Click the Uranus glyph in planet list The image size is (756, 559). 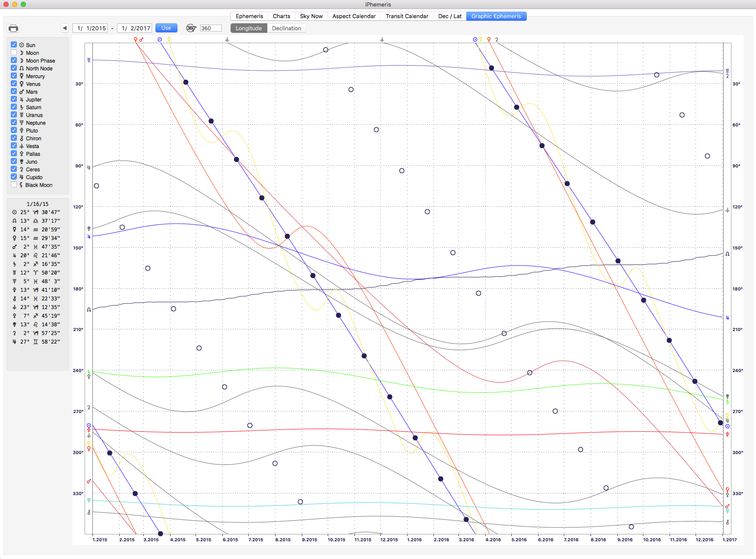click(x=22, y=115)
